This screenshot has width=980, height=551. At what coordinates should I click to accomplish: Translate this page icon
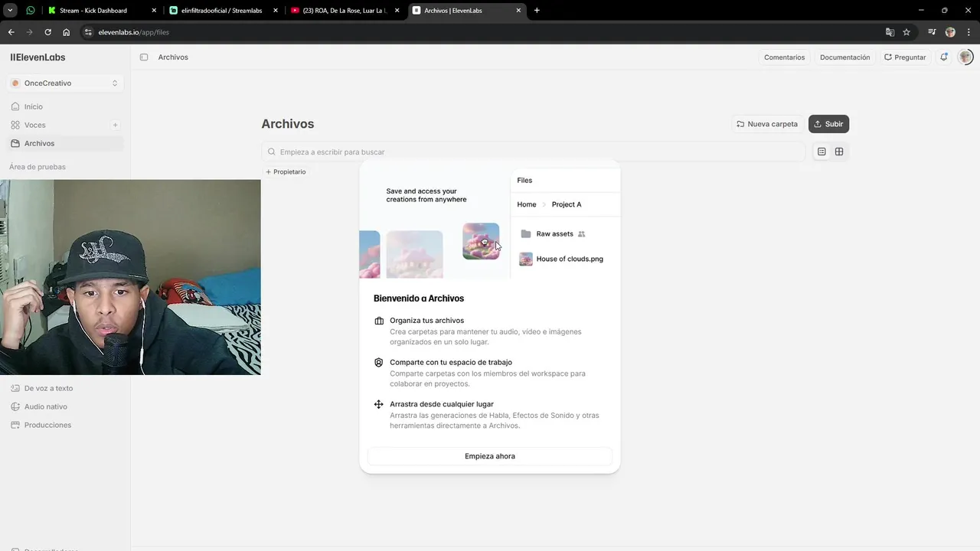[890, 32]
